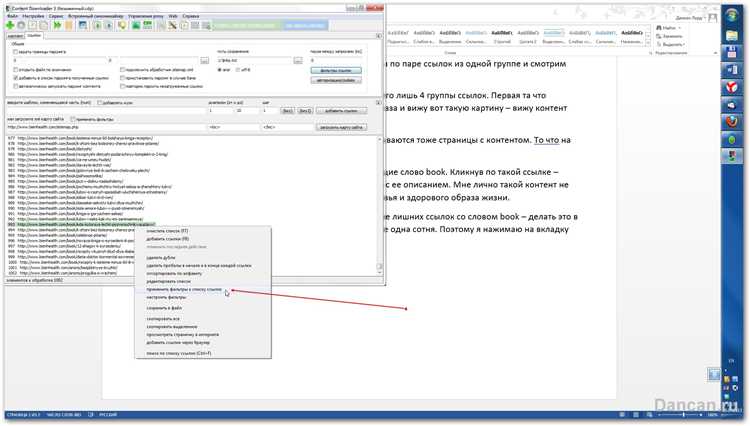Image resolution: width=750 pixels, height=426 pixels.
Task: Toggle 'автоматически запускать парсинг контента' checkbox
Action: [16, 87]
